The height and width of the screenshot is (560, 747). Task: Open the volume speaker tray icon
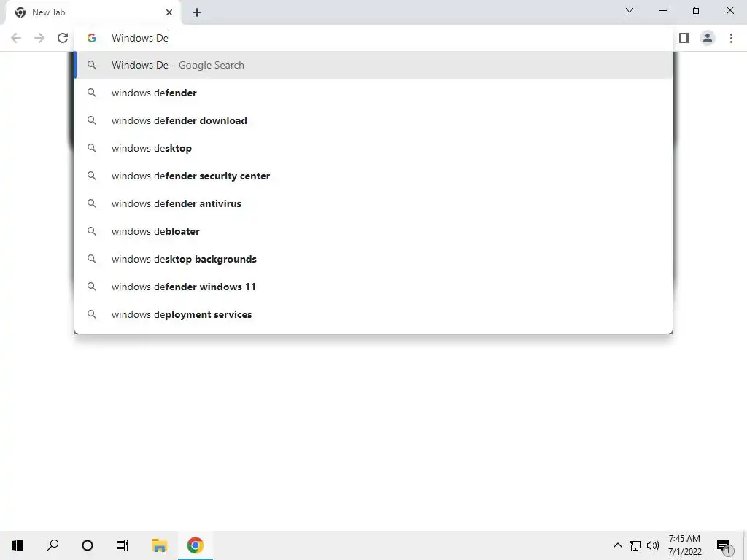[x=653, y=545]
